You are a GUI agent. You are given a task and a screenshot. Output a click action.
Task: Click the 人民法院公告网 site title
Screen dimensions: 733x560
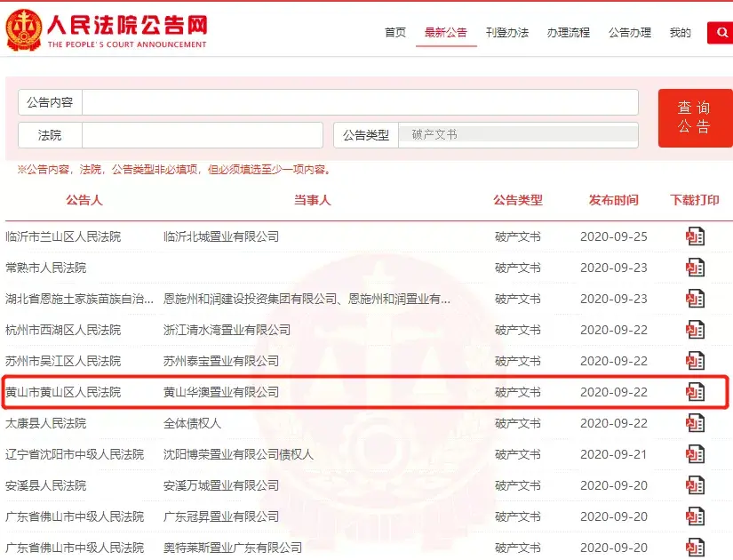pos(127,25)
